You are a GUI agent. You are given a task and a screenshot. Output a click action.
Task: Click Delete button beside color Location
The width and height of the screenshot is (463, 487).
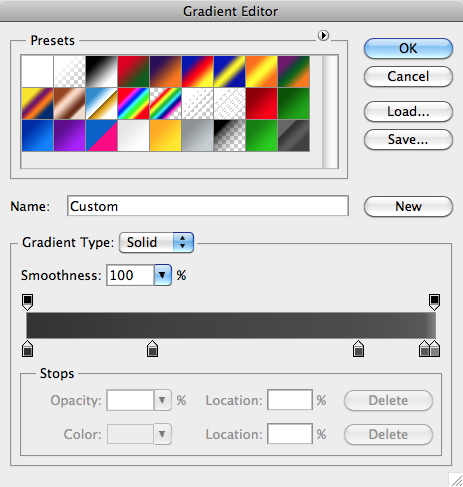388,434
